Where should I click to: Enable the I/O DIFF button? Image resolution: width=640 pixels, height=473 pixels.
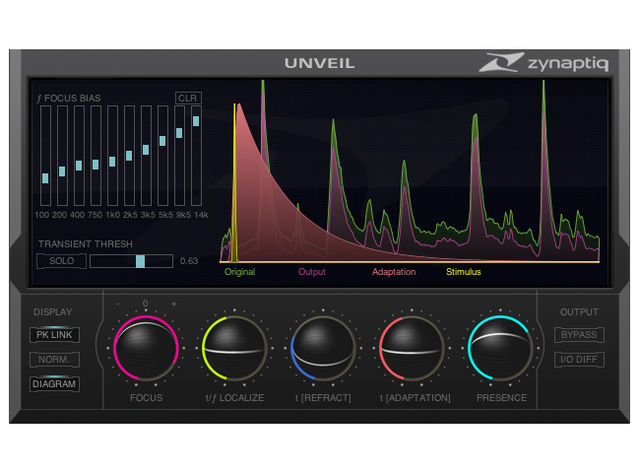[x=579, y=359]
